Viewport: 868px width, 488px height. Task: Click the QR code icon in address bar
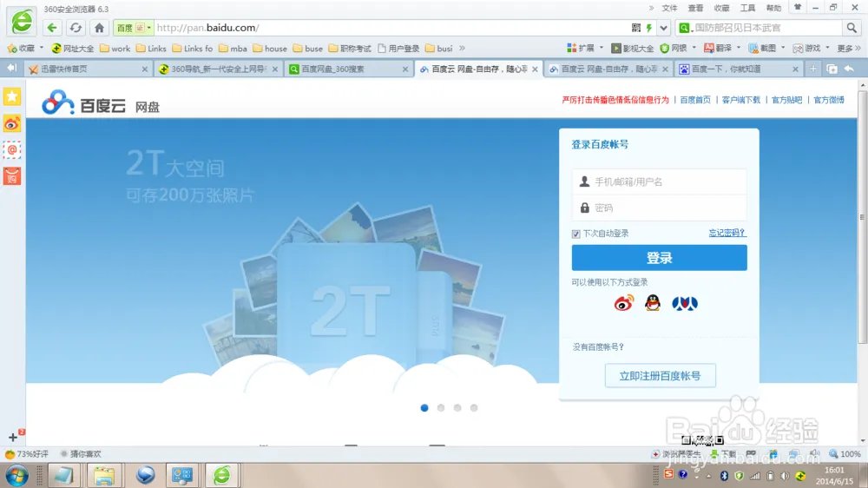click(x=636, y=28)
